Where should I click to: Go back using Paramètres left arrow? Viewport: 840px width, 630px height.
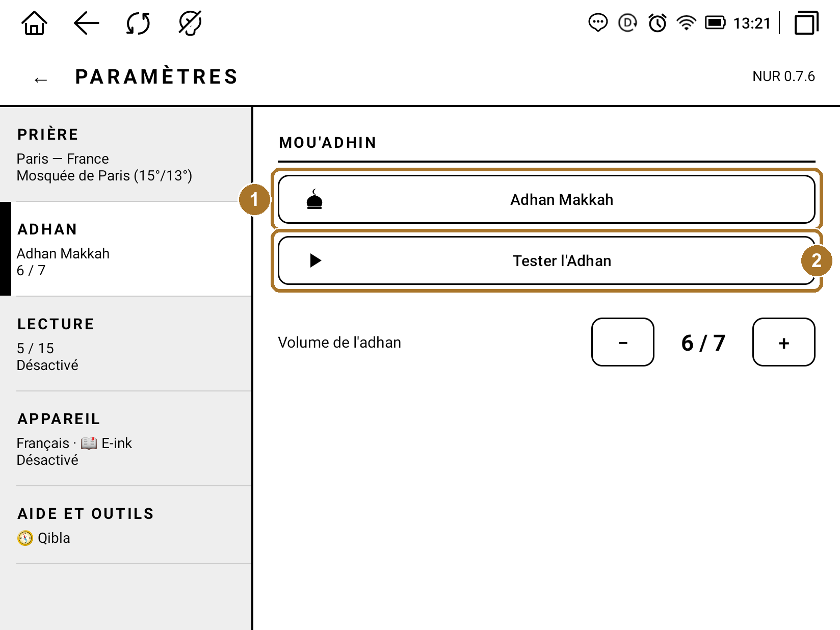[x=41, y=80]
